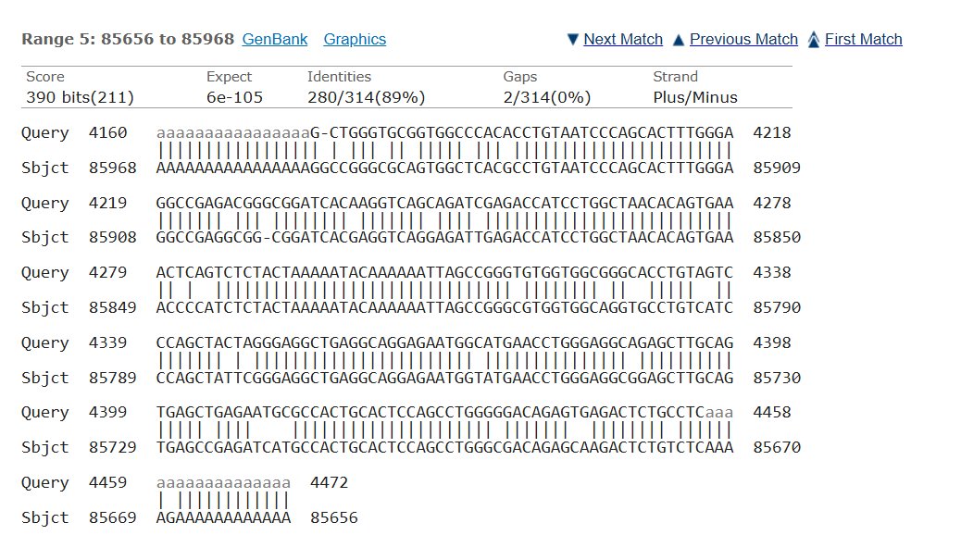Click the double-arrow icon beside First Match
The width and height of the screenshot is (961, 560).
pos(813,39)
